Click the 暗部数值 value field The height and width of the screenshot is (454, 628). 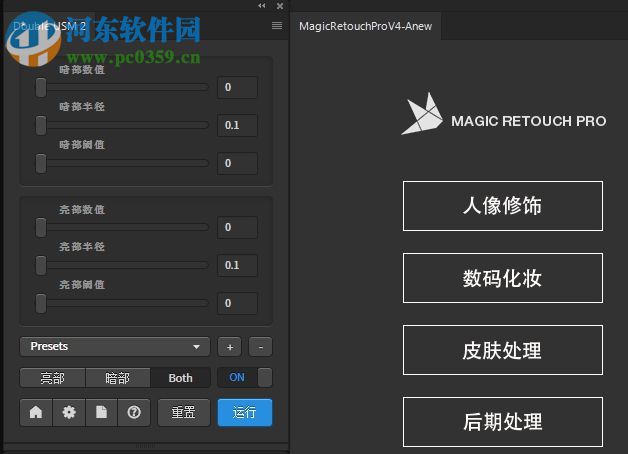tap(237, 87)
